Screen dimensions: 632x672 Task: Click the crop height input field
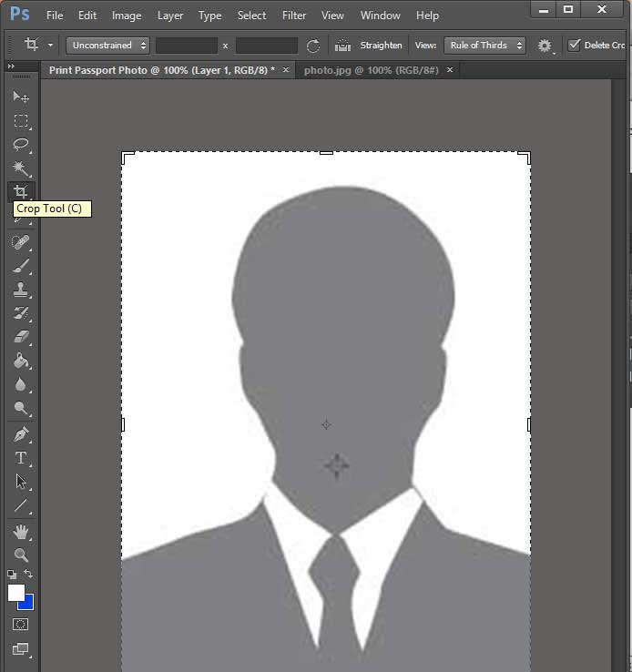coord(267,46)
